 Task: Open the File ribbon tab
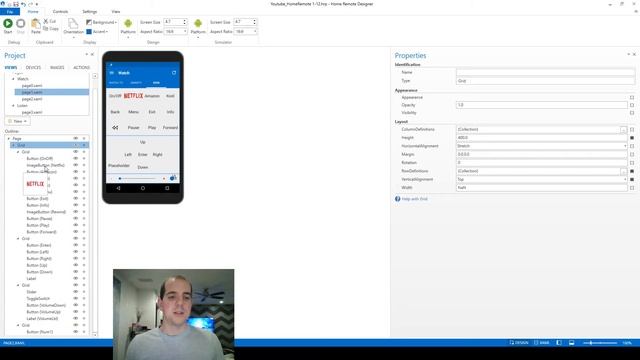click(10, 12)
